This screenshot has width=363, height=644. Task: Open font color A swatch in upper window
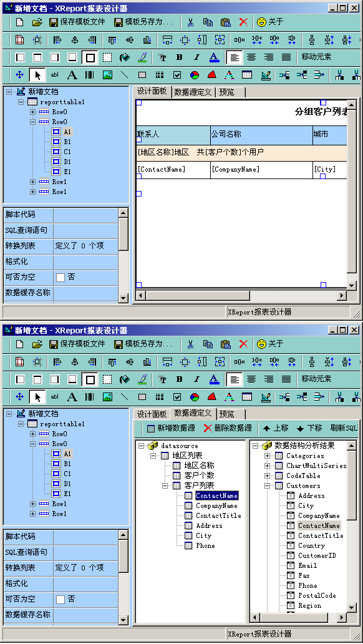[215, 57]
